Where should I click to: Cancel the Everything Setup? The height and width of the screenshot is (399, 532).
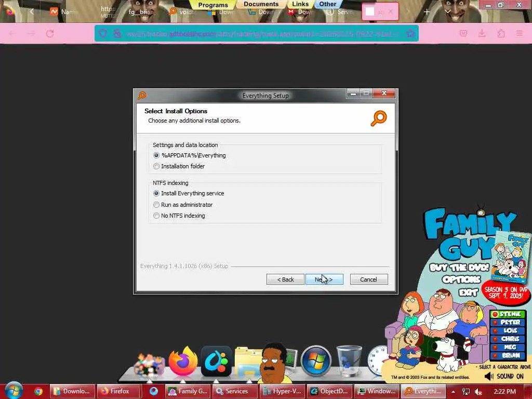click(x=368, y=279)
